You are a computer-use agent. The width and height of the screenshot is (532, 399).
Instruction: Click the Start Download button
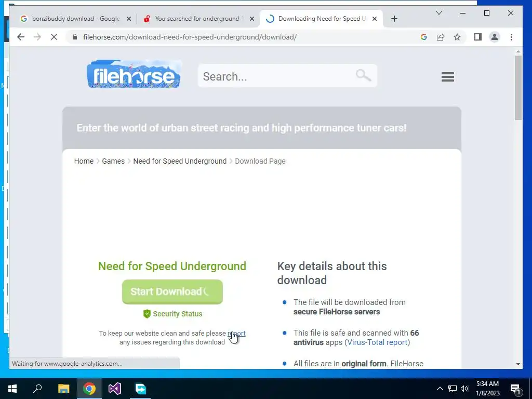tap(172, 292)
